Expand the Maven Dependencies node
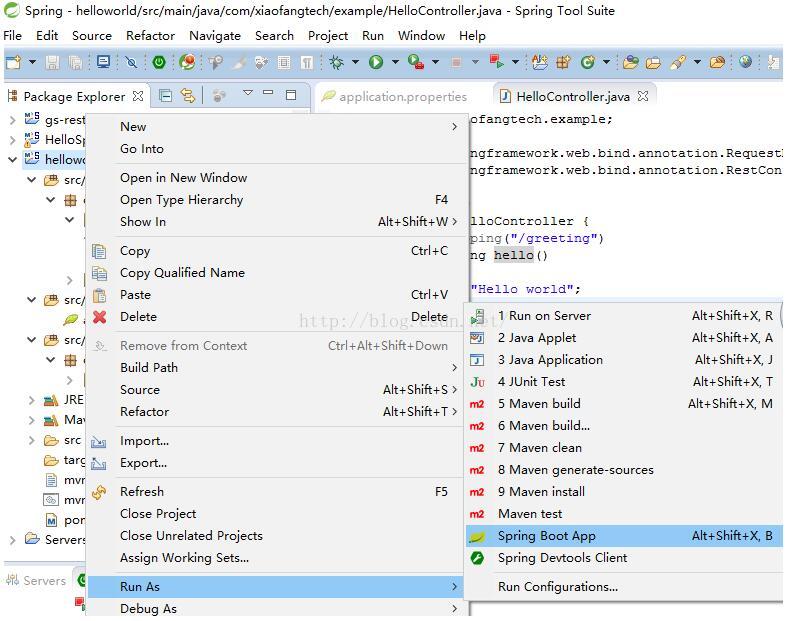Screen dimensions: 788x621 click(x=32, y=420)
